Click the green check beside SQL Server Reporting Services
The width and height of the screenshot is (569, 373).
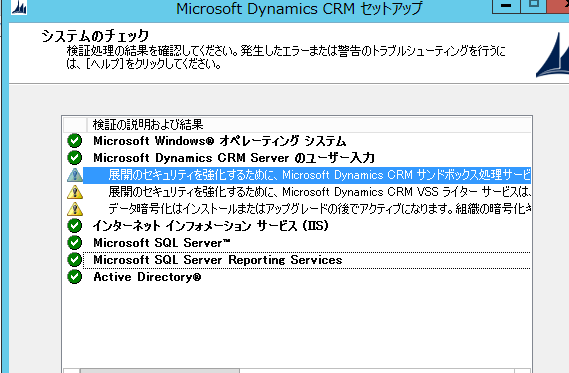[x=75, y=260]
